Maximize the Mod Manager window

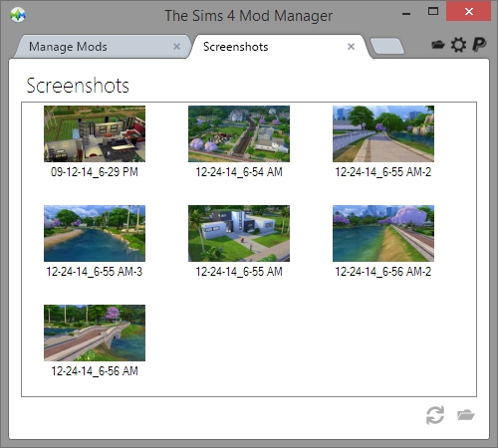[x=433, y=12]
